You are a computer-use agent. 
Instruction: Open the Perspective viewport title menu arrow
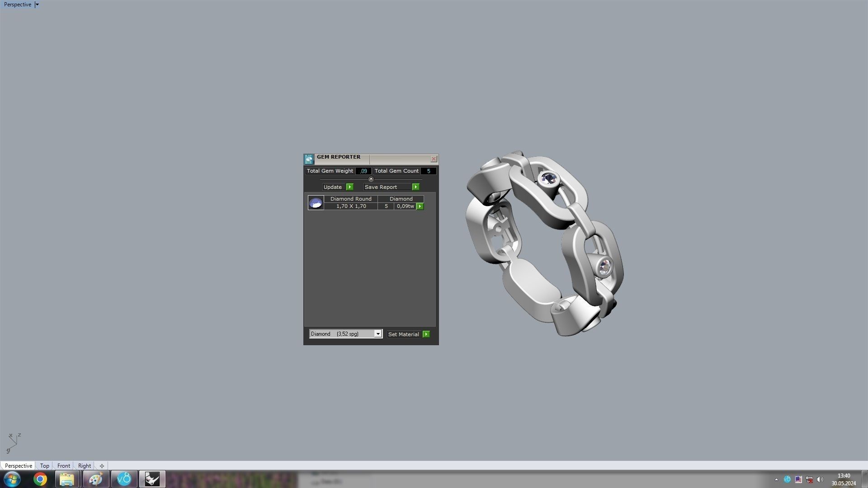point(37,5)
